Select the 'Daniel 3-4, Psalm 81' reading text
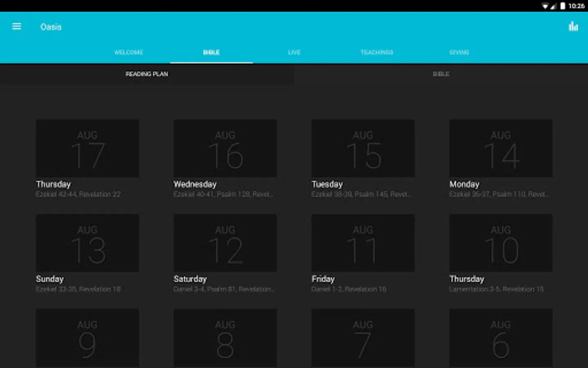588x368 pixels. pos(224,289)
